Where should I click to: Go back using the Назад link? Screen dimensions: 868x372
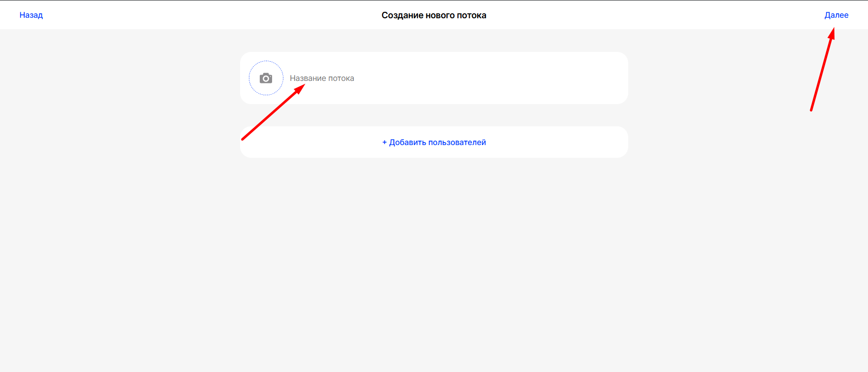[31, 15]
